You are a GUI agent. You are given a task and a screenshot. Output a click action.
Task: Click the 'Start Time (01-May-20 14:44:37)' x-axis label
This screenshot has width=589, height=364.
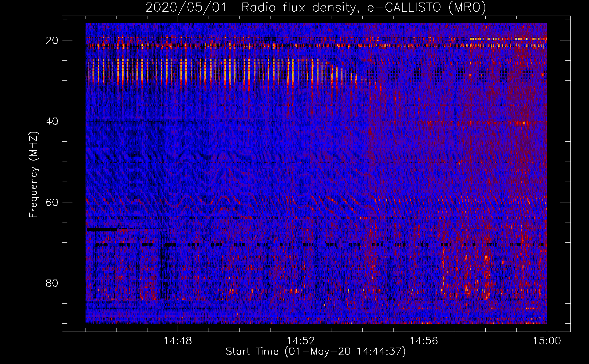315,352
